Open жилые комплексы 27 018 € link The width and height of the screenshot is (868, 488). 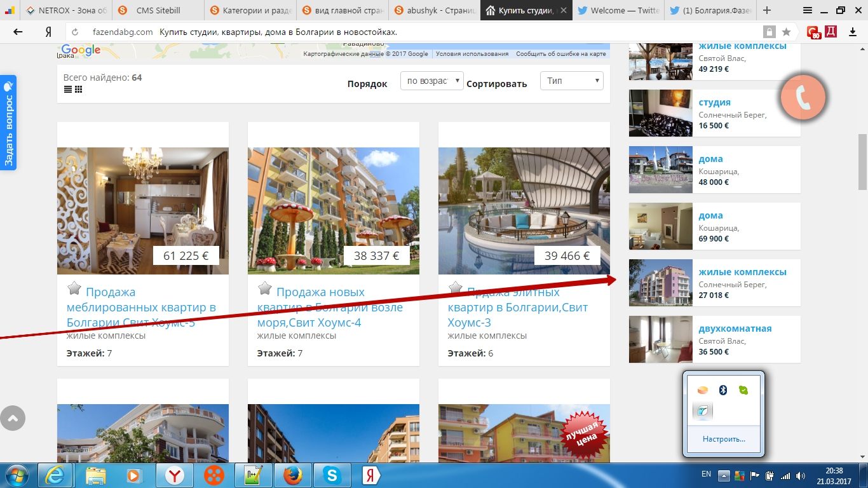click(x=742, y=272)
